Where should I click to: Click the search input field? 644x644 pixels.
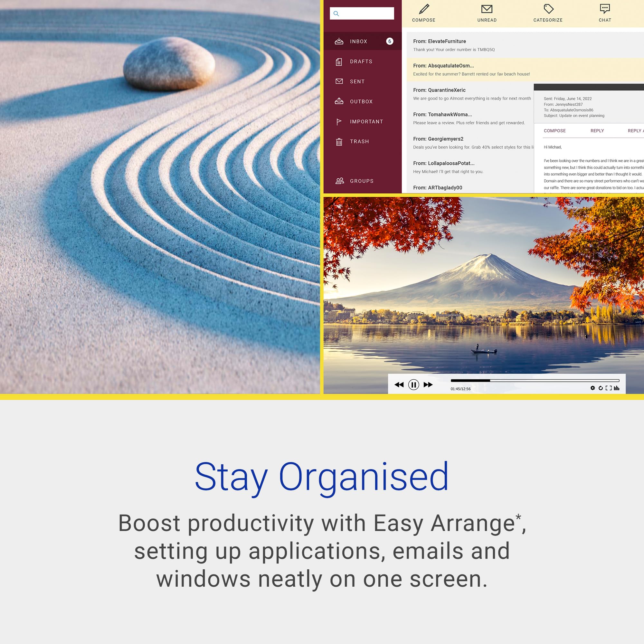point(362,13)
